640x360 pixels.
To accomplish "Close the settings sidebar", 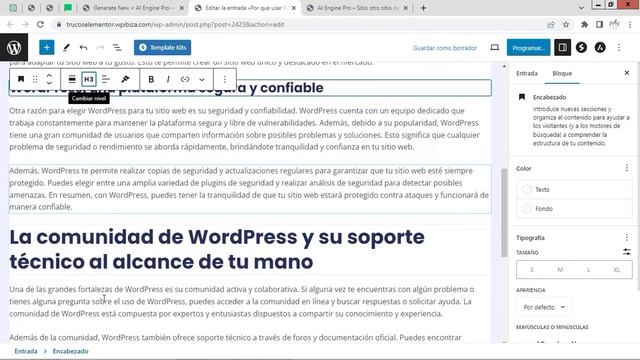I will (627, 73).
